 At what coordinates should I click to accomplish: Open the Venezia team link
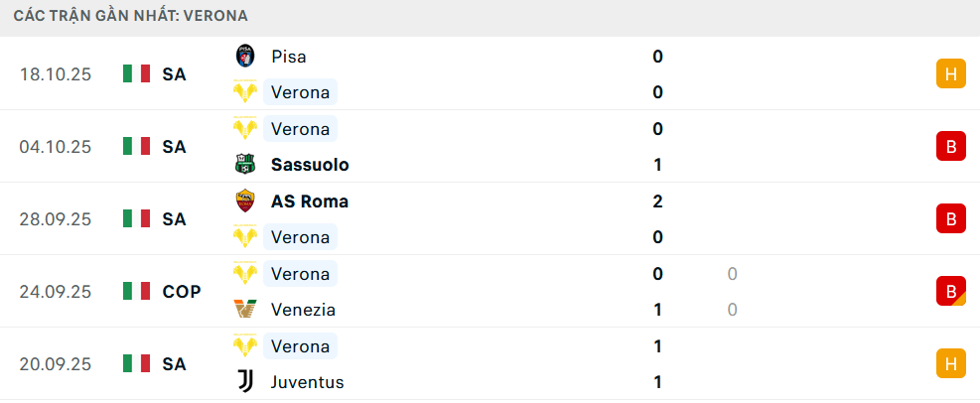pyautogui.click(x=303, y=310)
